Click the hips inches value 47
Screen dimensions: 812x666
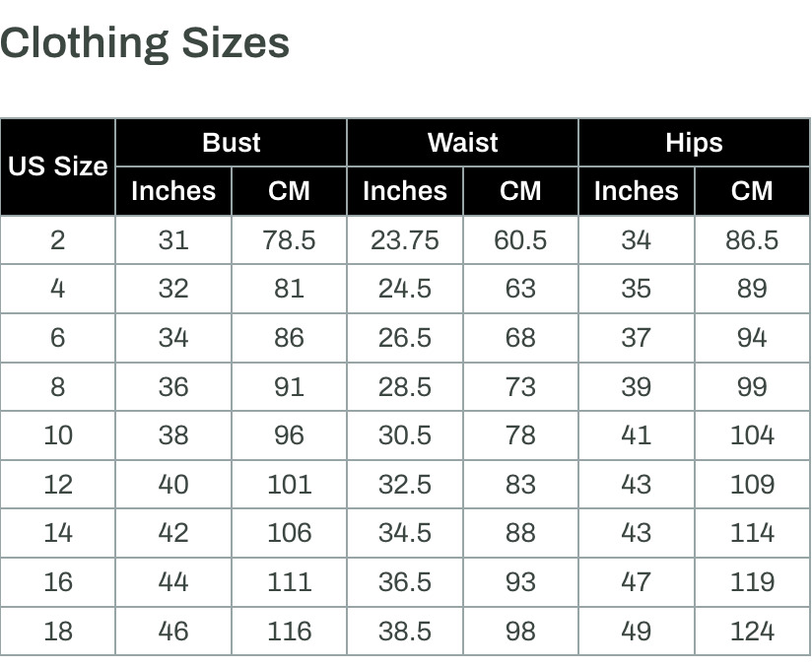click(x=637, y=581)
